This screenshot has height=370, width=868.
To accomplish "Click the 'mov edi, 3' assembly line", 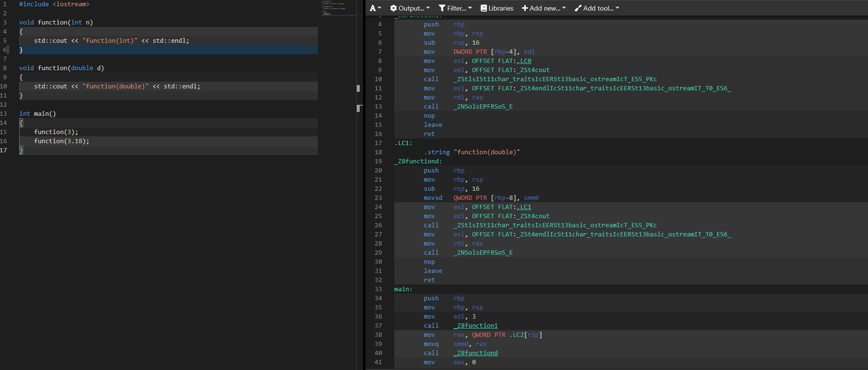I will tap(450, 317).
